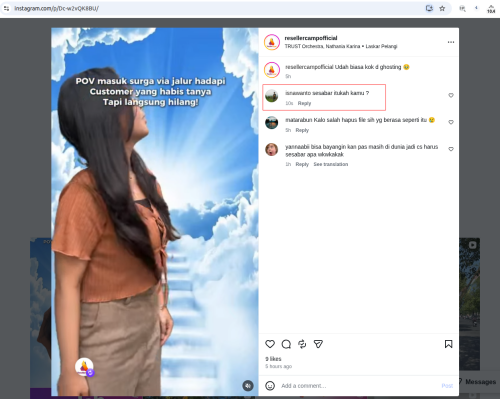
Task: Click the 5 hours ago timestamp
Action: point(279,366)
